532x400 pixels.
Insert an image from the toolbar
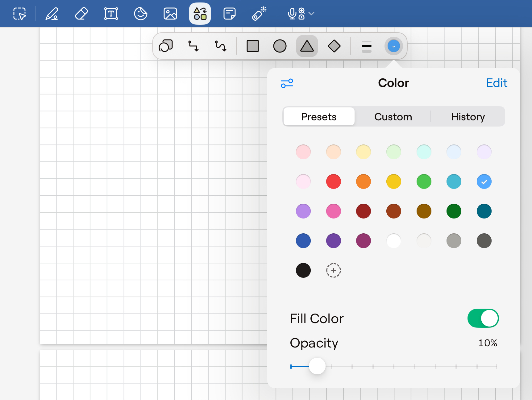tap(170, 14)
